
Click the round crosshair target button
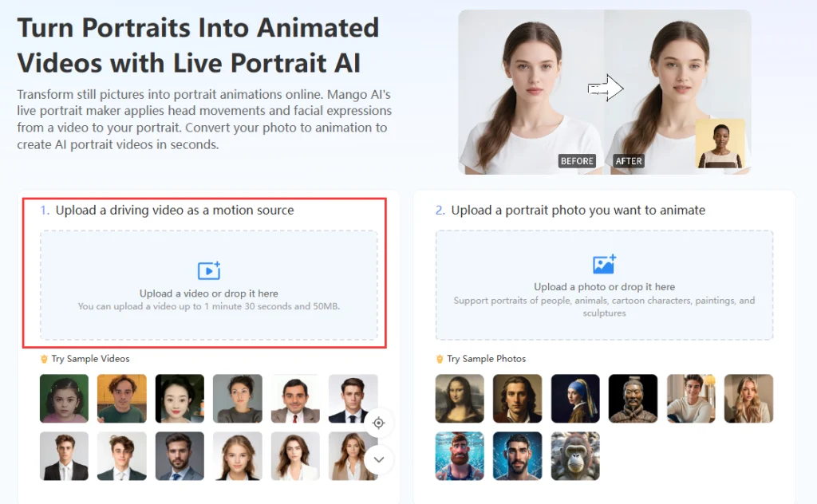378,423
